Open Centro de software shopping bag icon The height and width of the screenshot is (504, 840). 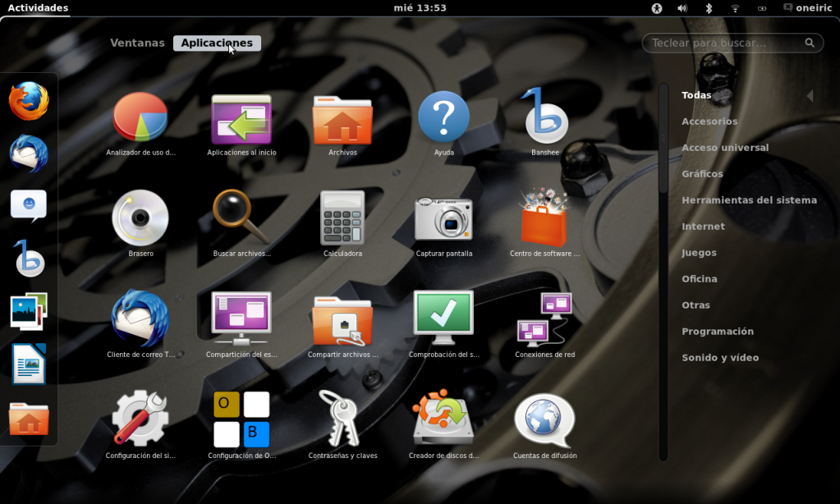[544, 218]
